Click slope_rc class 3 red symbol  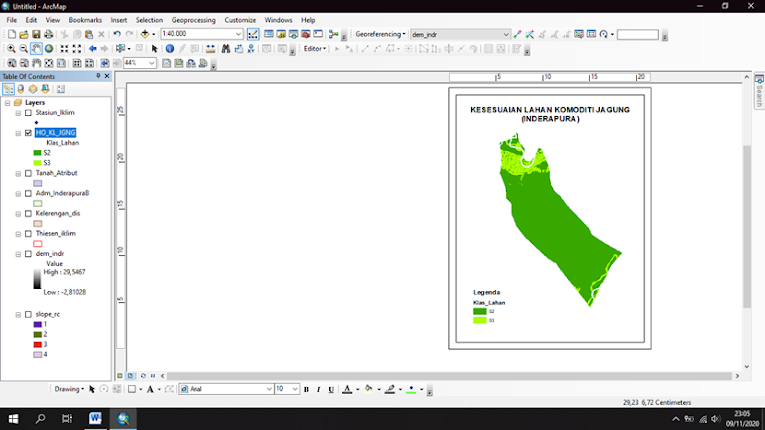coord(38,345)
